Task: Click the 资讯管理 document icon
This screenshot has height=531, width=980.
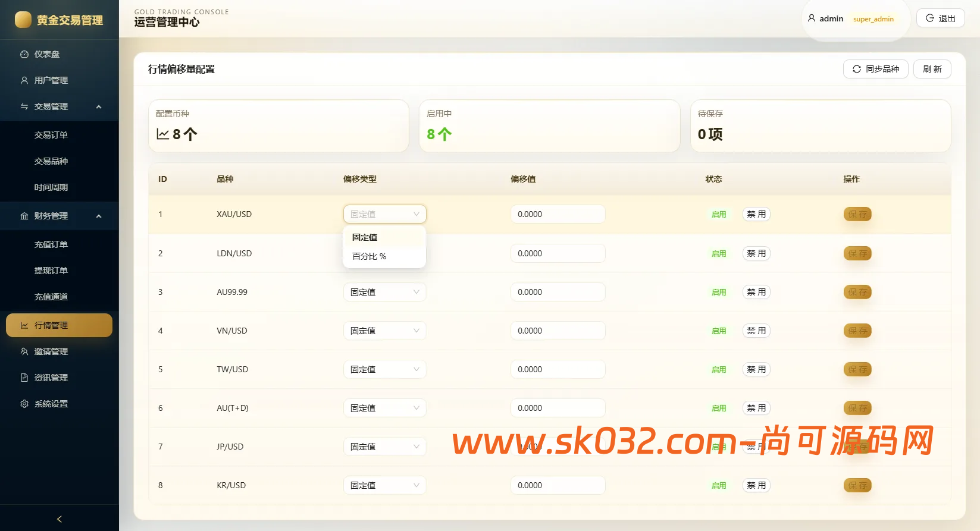Action: click(x=24, y=378)
